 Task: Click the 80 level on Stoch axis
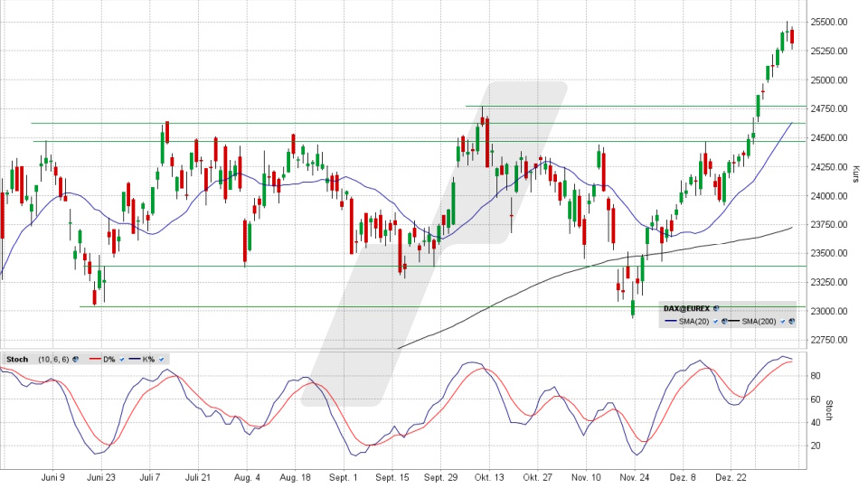point(816,376)
